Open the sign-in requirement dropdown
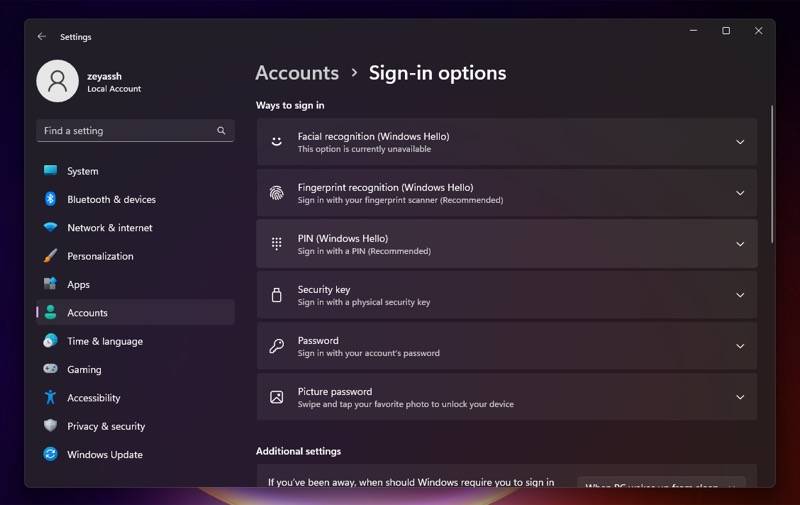 pos(661,485)
